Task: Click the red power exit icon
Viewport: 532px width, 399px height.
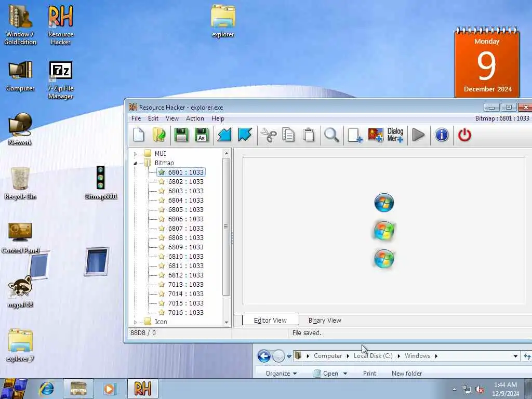Action: click(x=464, y=135)
